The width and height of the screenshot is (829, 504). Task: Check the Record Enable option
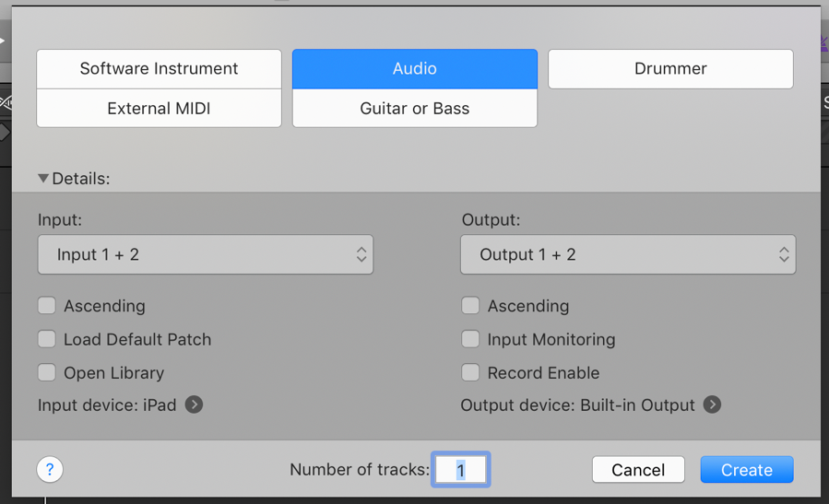470,372
